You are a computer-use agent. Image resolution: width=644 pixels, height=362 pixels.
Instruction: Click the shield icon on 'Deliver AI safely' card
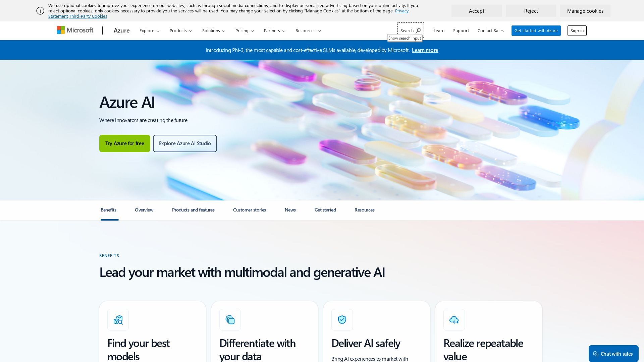pos(342,320)
